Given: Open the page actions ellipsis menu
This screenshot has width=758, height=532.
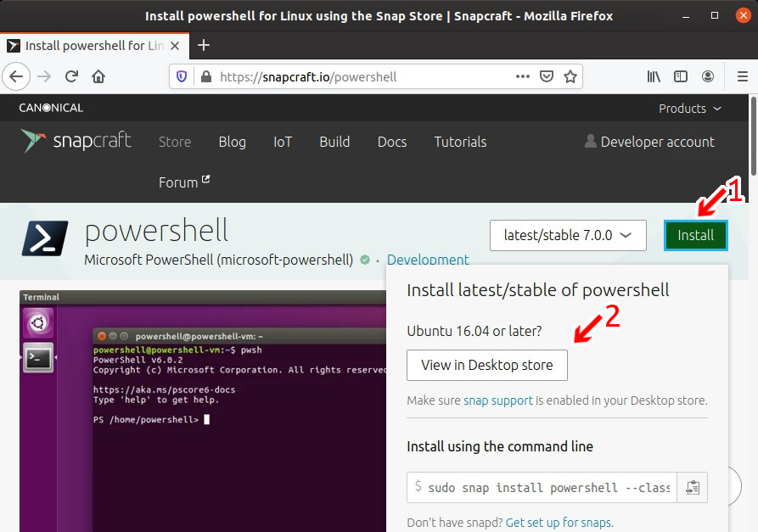Looking at the screenshot, I should point(522,76).
